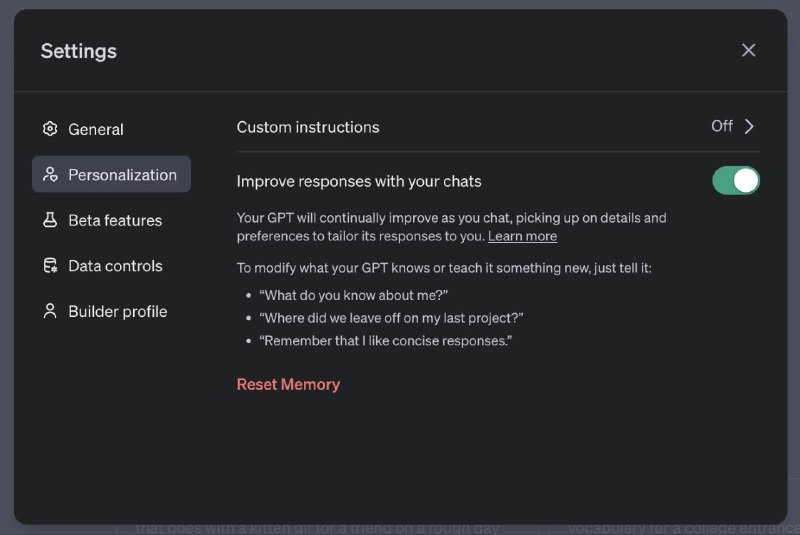Click the database icon for Data controls

(50, 266)
